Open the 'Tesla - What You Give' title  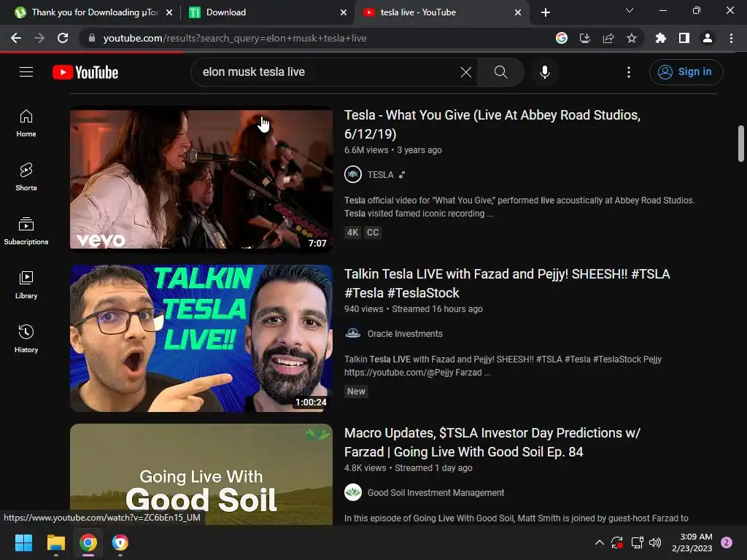pyautogui.click(x=492, y=124)
